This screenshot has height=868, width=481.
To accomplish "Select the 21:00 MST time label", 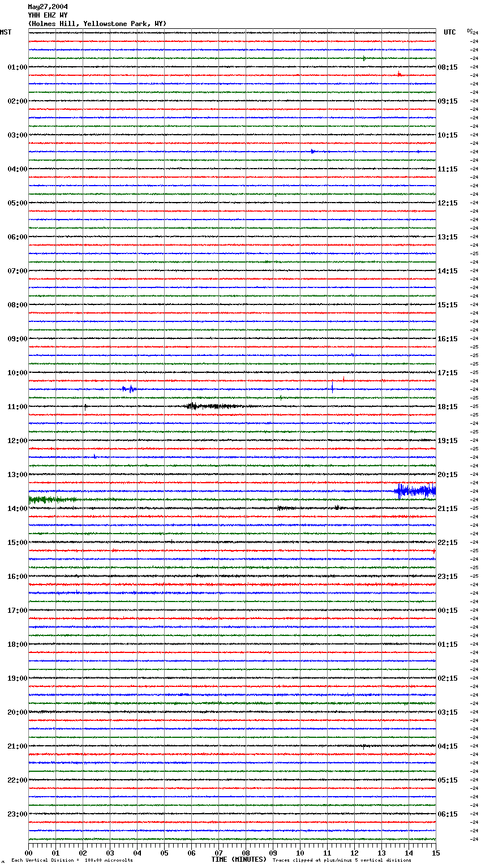I will (x=18, y=746).
